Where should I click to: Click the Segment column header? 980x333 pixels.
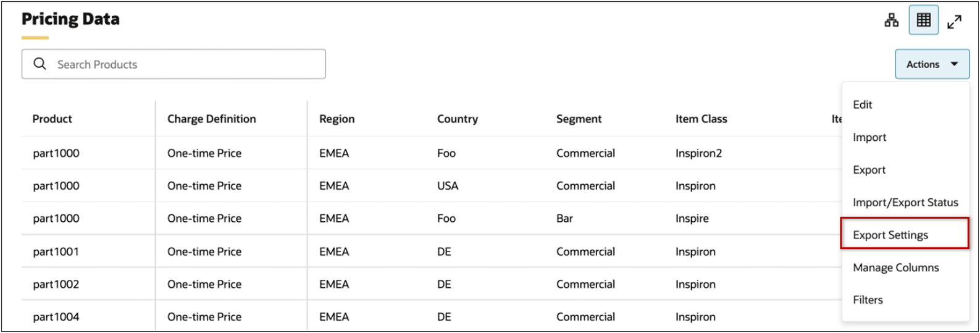pyautogui.click(x=579, y=119)
